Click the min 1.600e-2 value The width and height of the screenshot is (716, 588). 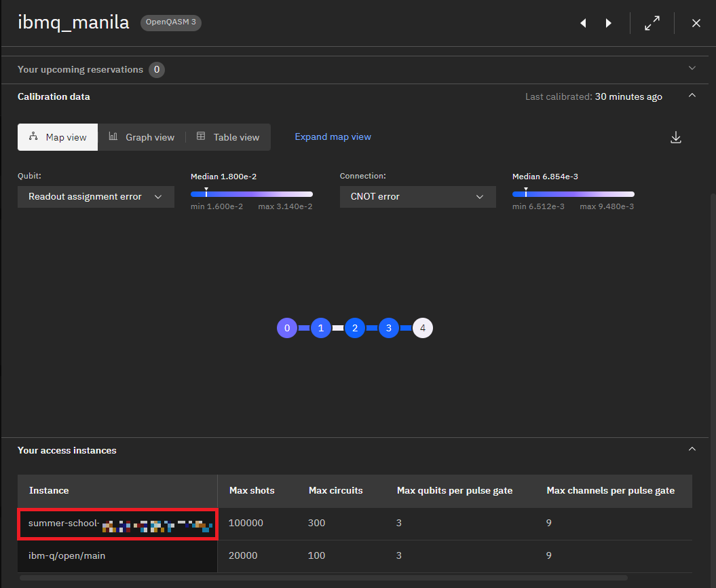click(x=217, y=206)
